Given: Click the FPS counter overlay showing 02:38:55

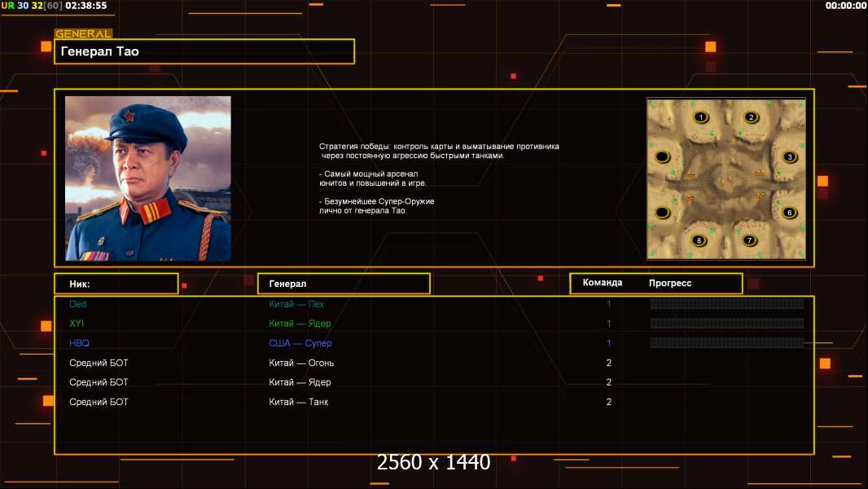Looking at the screenshot, I should [x=55, y=6].
